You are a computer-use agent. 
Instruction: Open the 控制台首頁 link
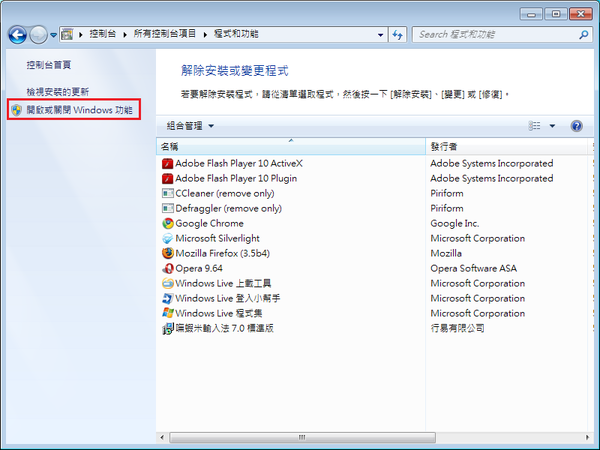tap(49, 65)
